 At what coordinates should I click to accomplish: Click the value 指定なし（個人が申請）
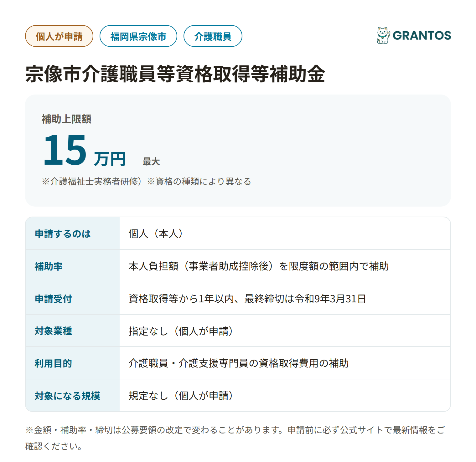point(181,331)
